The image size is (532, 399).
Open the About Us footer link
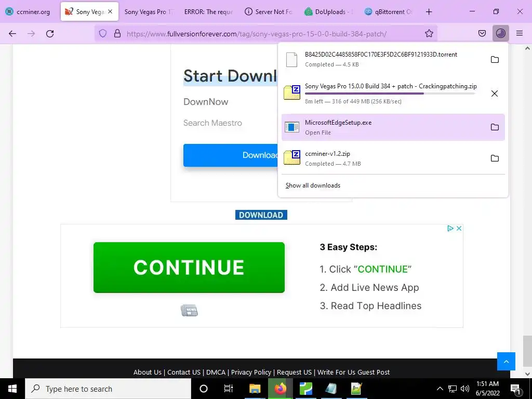147,372
